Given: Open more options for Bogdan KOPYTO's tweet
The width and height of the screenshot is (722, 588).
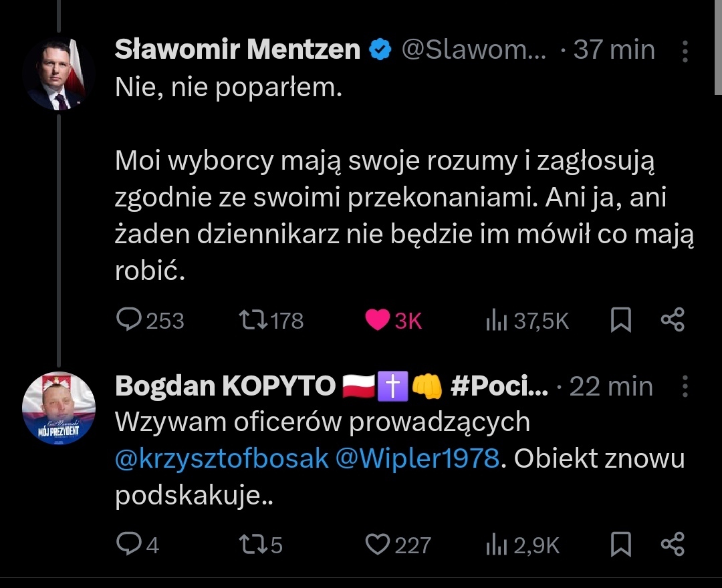Looking at the screenshot, I should tap(685, 386).
